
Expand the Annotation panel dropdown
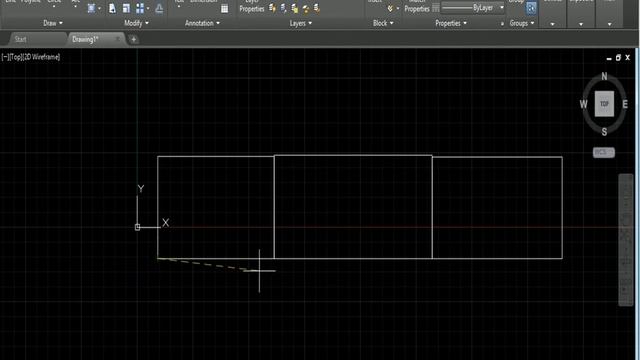point(202,23)
